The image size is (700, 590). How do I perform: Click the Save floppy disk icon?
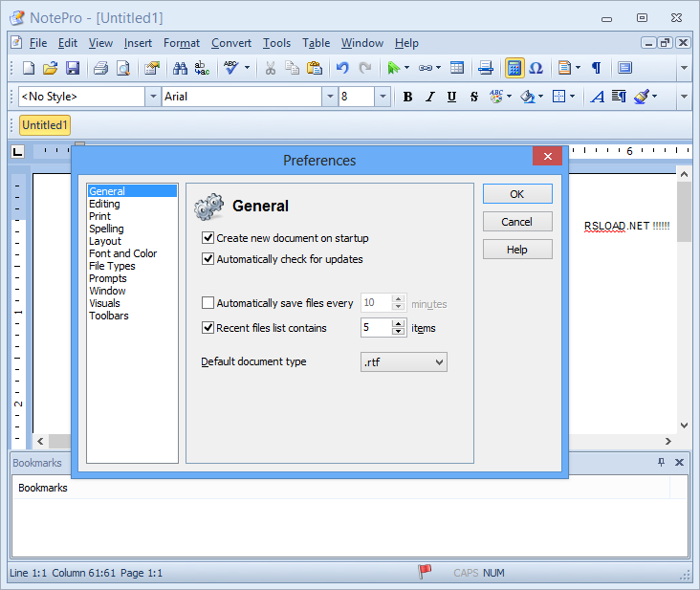73,68
